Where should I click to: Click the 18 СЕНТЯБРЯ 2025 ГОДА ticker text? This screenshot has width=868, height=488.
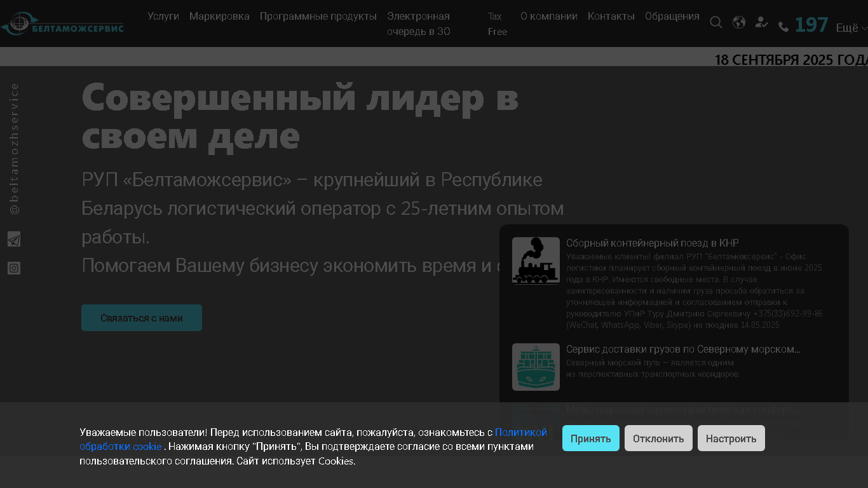point(791,60)
